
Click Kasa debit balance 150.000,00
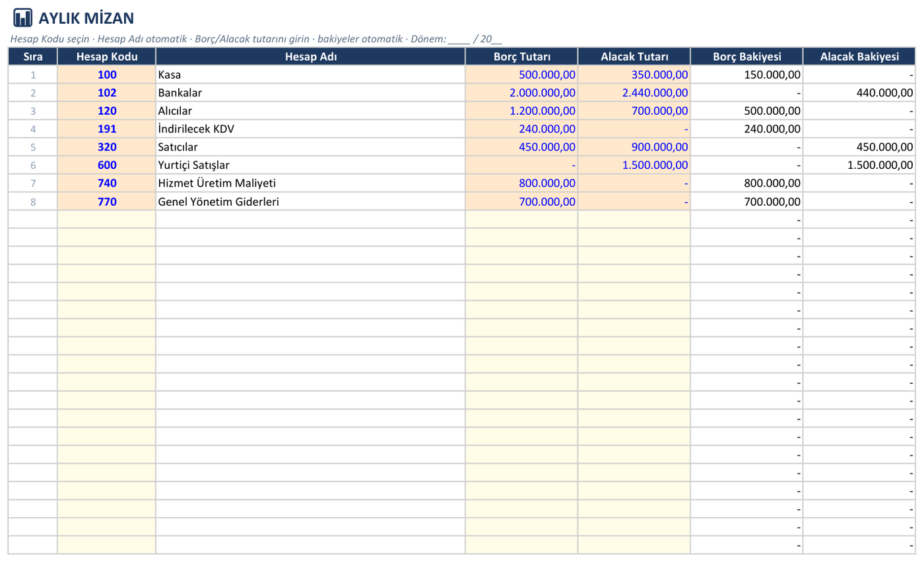[746, 75]
